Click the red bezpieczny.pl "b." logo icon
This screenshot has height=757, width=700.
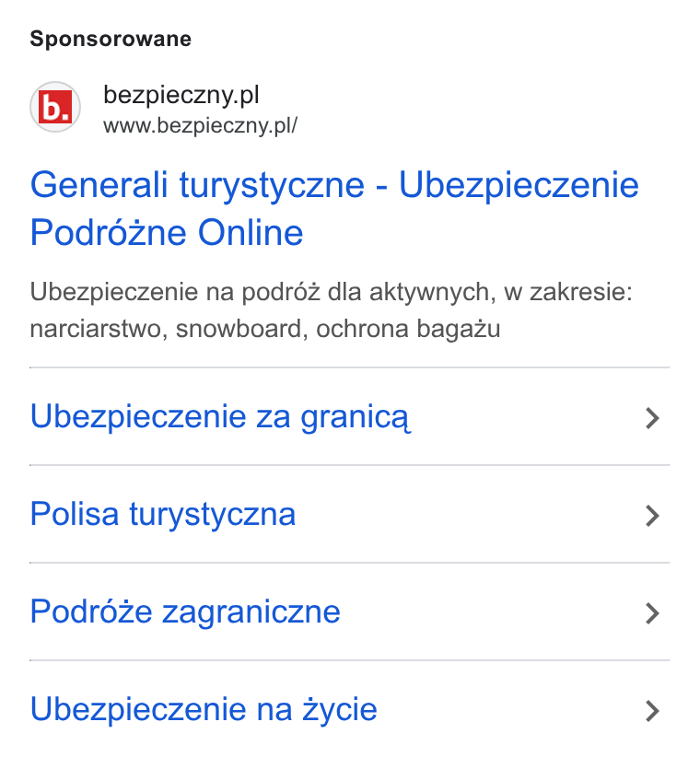click(55, 107)
